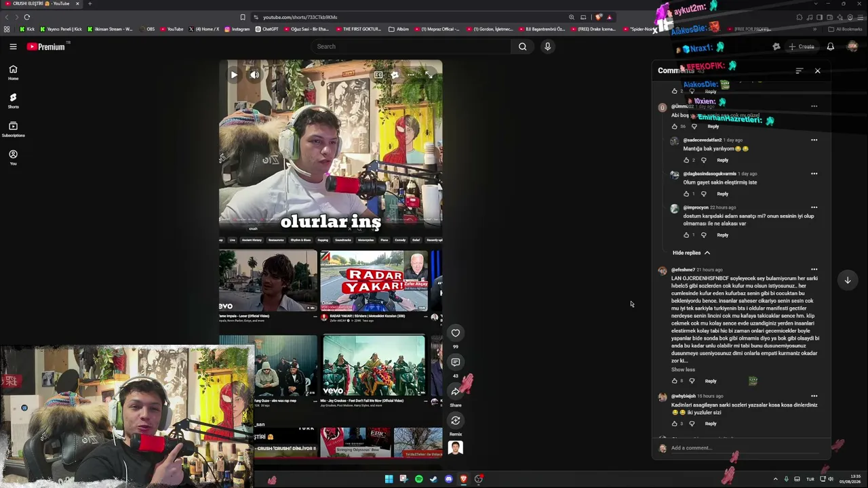The width and height of the screenshot is (868, 488).
Task: Open the You section in sidebar
Action: [13, 157]
